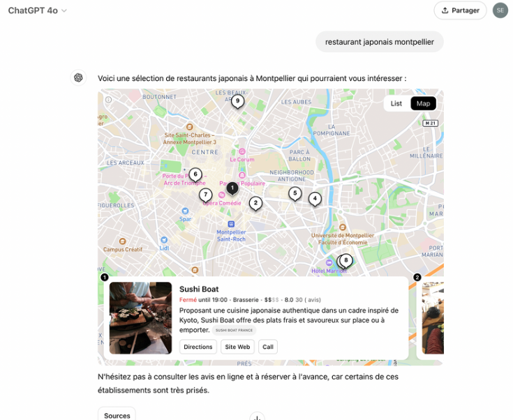This screenshot has height=420, width=513.
Task: Click the Pavillon Populaire landmark icon
Action: tap(241, 175)
